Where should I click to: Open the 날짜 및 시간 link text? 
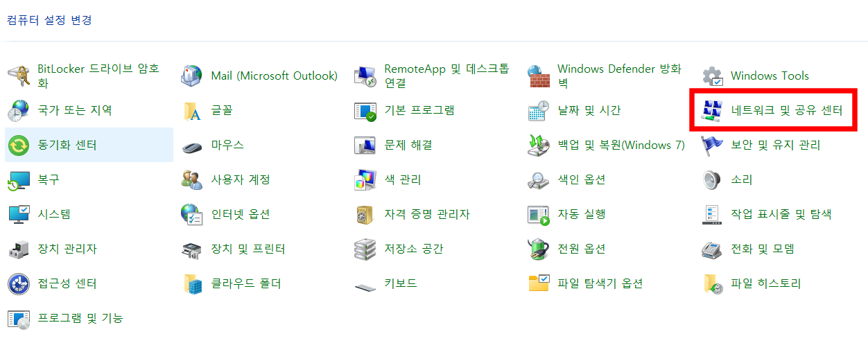pos(589,110)
